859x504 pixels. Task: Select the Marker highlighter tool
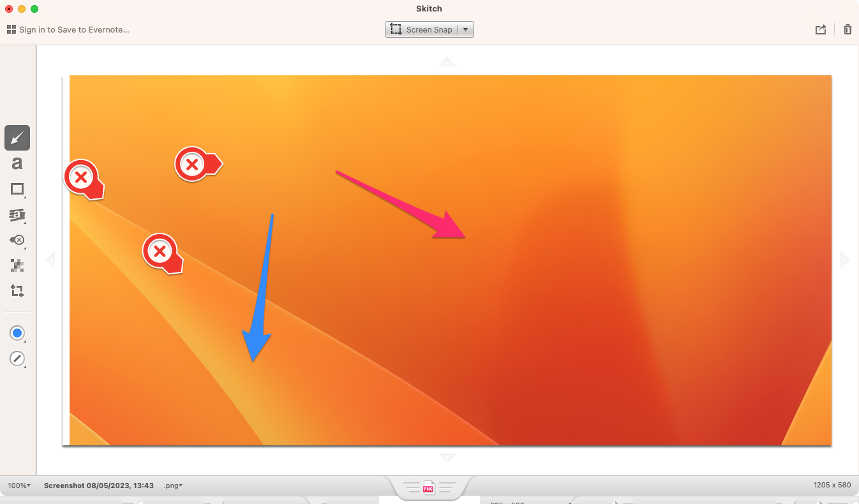point(17,215)
